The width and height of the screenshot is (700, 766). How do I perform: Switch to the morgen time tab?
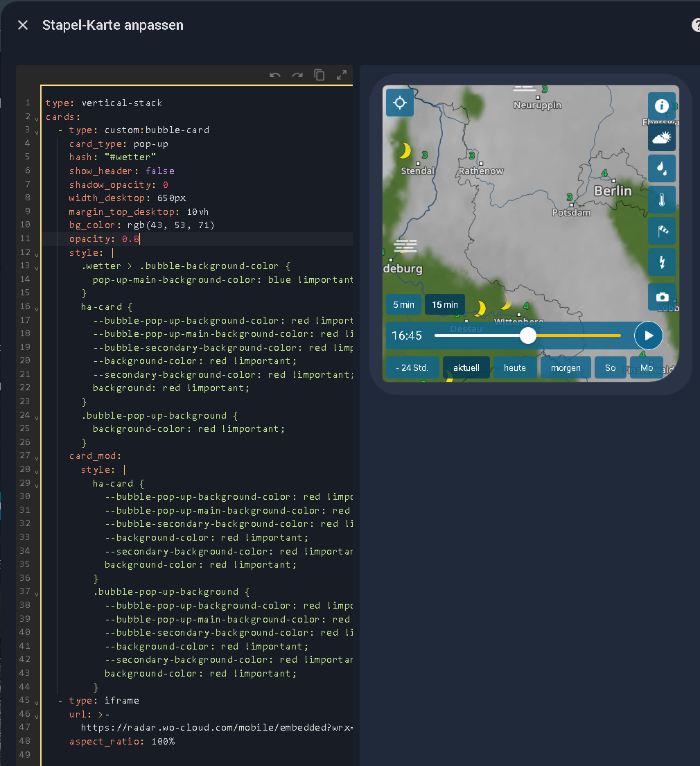[566, 368]
